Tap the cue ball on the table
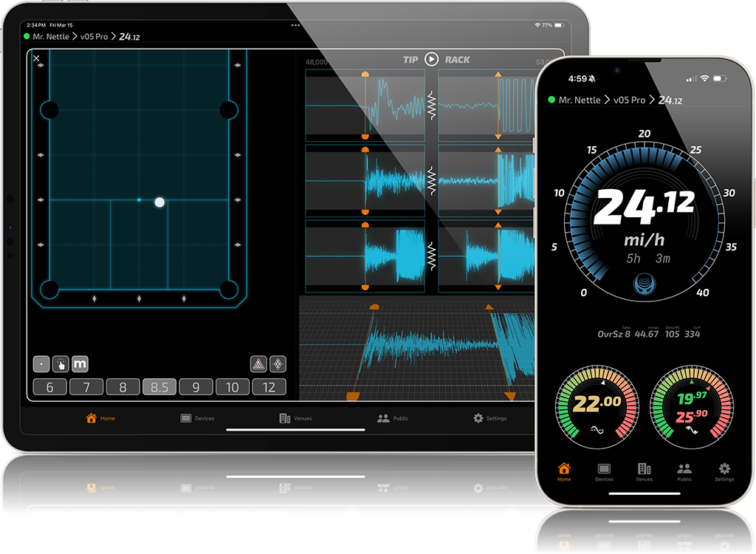The width and height of the screenshot is (756, 554). click(x=159, y=202)
